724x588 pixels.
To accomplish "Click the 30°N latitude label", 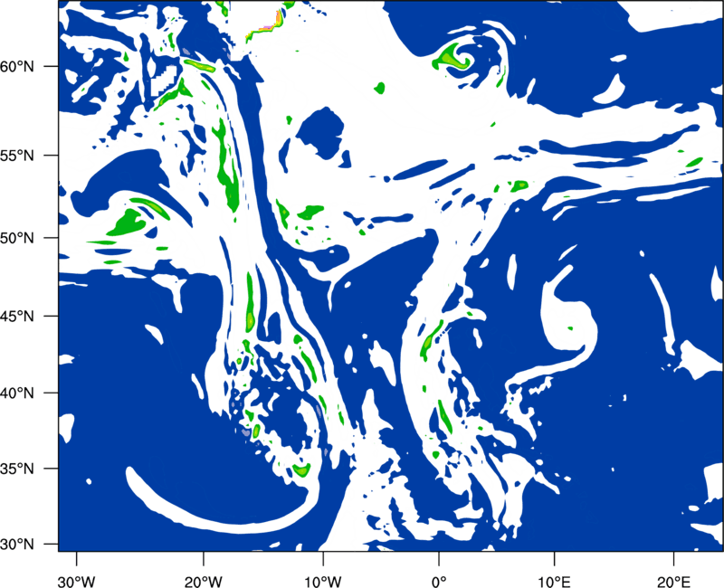I will (17, 545).
